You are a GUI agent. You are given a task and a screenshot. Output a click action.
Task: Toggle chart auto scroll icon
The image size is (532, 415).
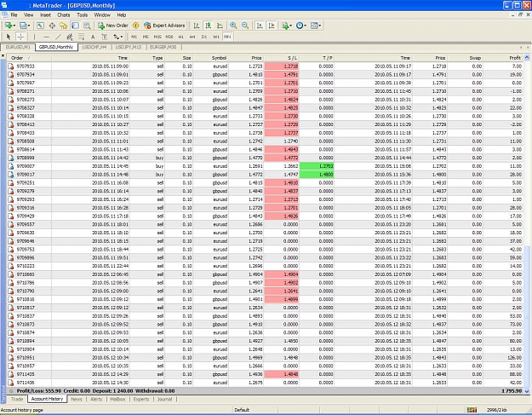[260, 26]
